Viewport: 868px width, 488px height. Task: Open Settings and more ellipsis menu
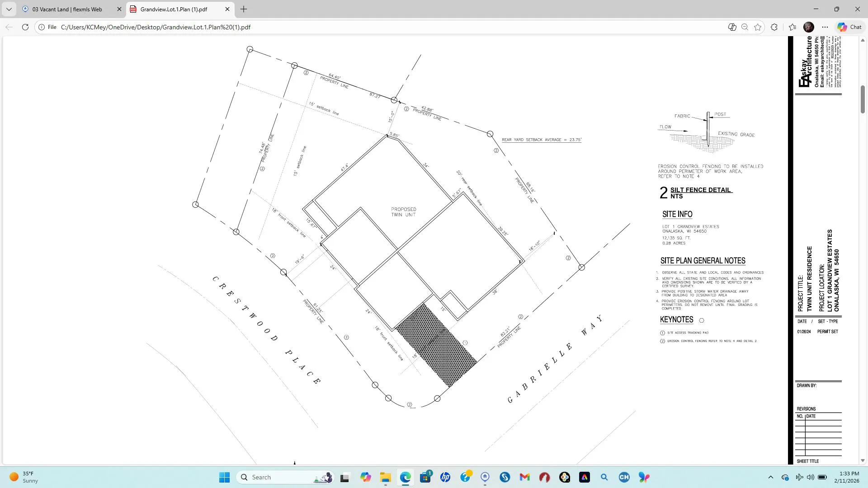(x=825, y=27)
